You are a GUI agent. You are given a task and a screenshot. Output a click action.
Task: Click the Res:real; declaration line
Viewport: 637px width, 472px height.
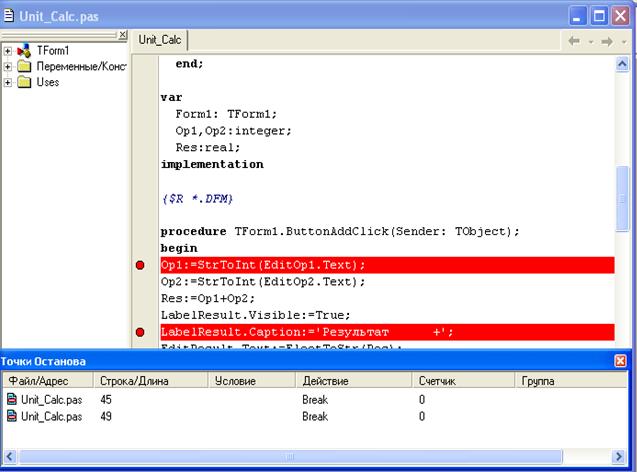point(208,147)
